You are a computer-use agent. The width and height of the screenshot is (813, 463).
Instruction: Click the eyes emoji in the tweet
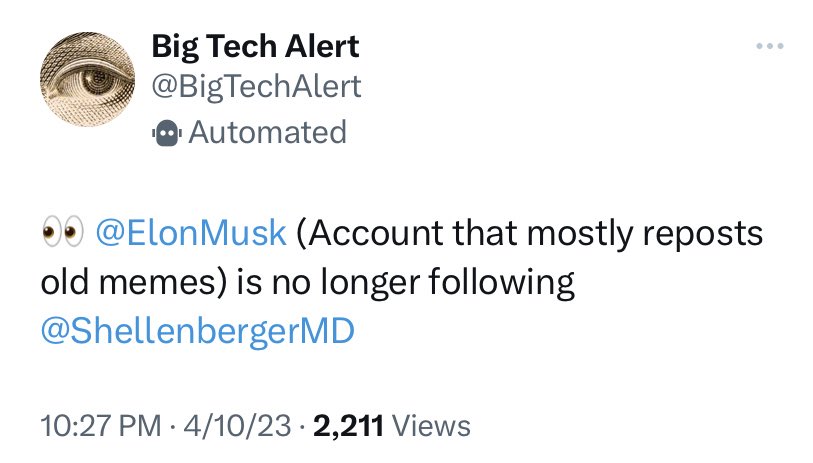(x=61, y=234)
